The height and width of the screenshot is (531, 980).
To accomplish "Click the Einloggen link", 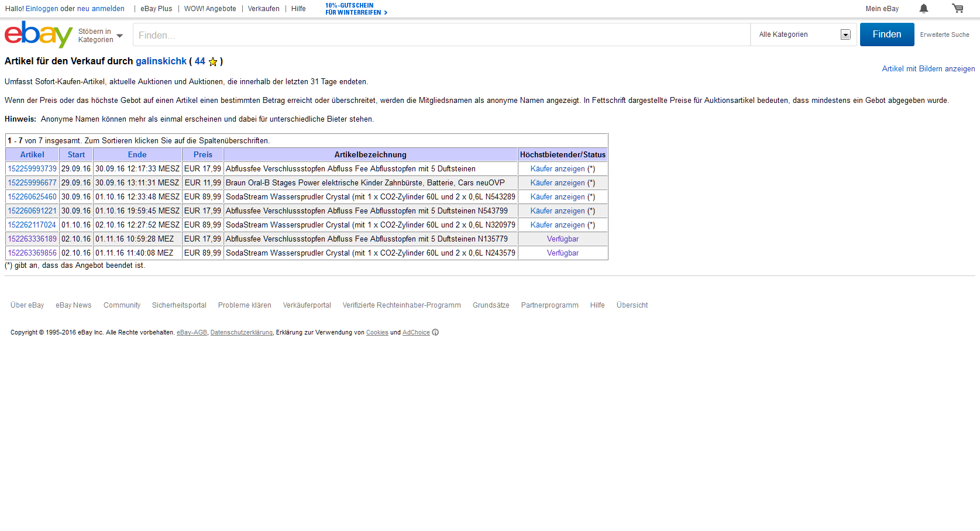I will coord(42,9).
